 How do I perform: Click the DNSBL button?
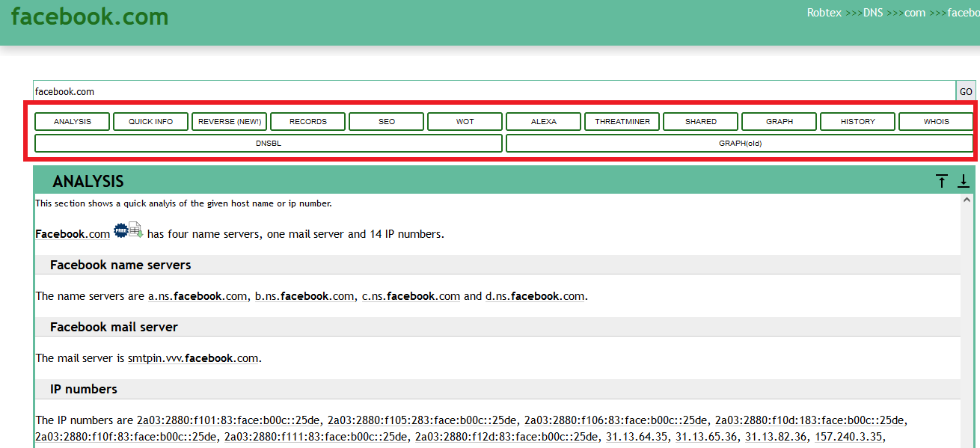(x=269, y=143)
